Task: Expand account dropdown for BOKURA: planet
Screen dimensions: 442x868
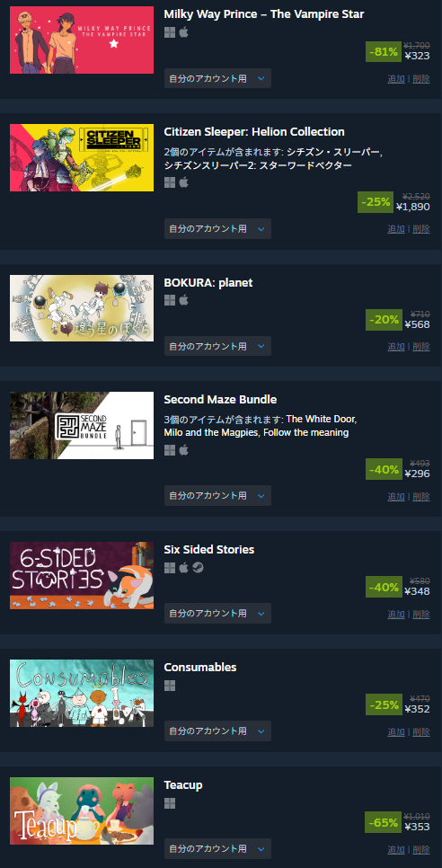Action: pos(217,347)
